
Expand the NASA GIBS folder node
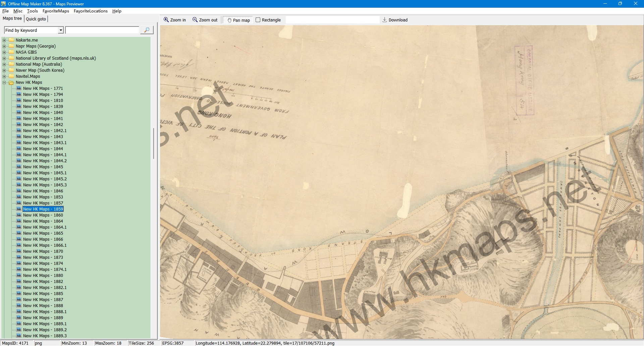4,52
